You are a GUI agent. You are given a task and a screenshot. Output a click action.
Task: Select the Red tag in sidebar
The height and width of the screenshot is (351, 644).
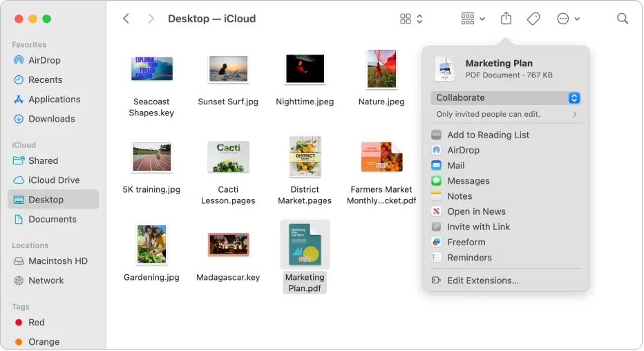point(37,322)
